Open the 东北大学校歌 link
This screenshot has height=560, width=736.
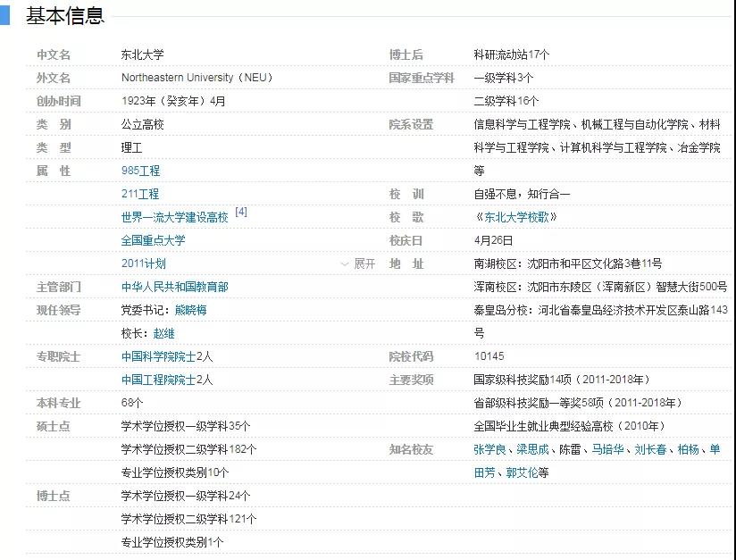pos(514,218)
